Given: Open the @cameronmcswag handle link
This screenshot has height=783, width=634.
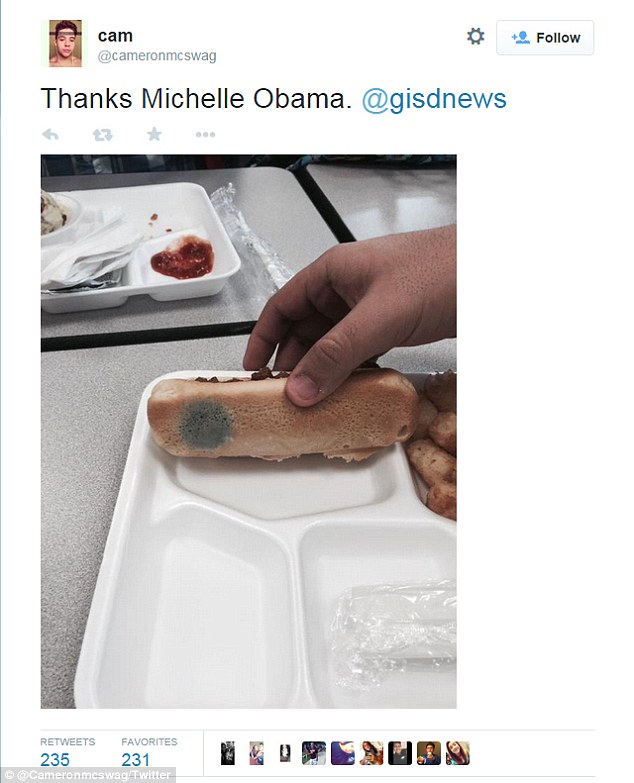Looking at the screenshot, I should coord(157,56).
